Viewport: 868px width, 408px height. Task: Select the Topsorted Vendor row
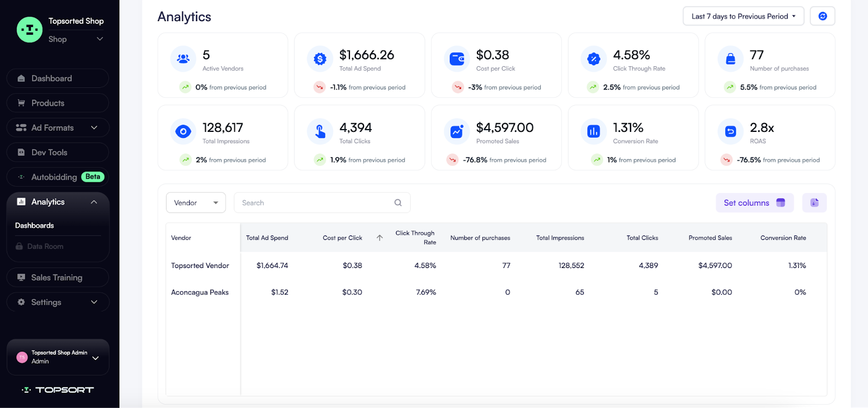[496, 265]
